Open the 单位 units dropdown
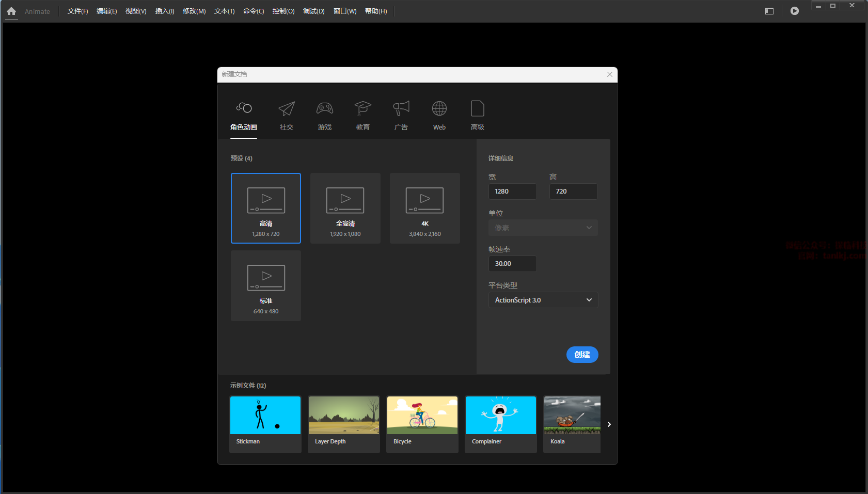Viewport: 868px width, 494px height. pyautogui.click(x=543, y=228)
